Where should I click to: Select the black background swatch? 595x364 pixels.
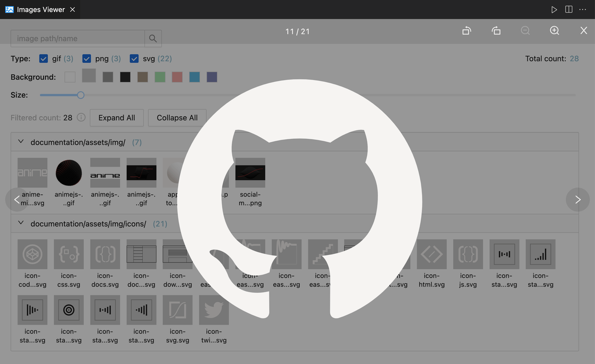(125, 76)
